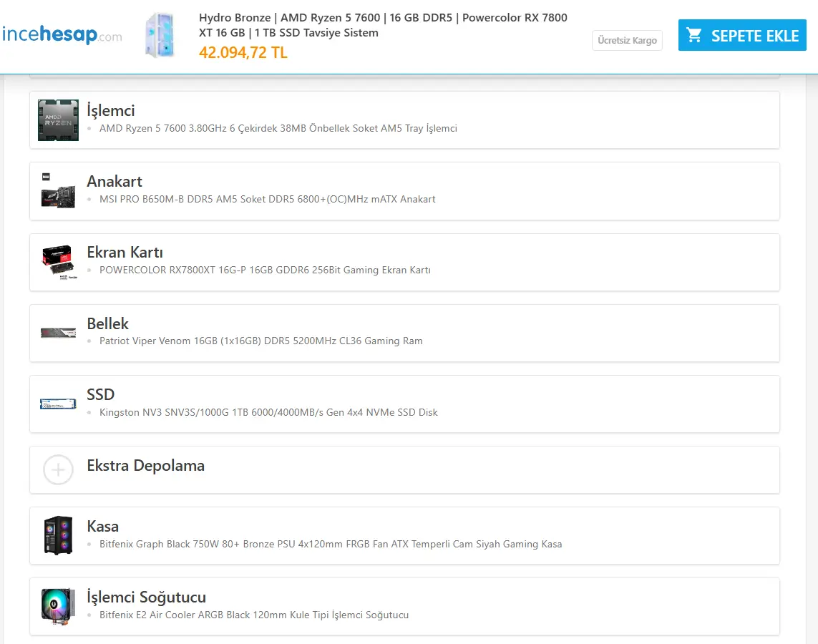
Task: Click the AMD Ryzen 5 7600 3.80GHz description
Action: (278, 128)
